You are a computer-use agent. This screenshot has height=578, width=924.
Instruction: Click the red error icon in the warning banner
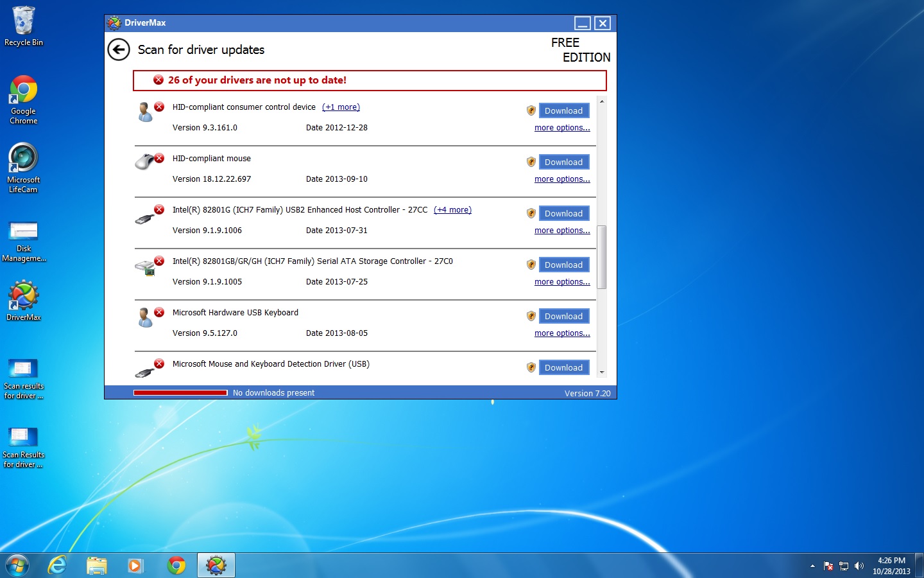pos(158,80)
